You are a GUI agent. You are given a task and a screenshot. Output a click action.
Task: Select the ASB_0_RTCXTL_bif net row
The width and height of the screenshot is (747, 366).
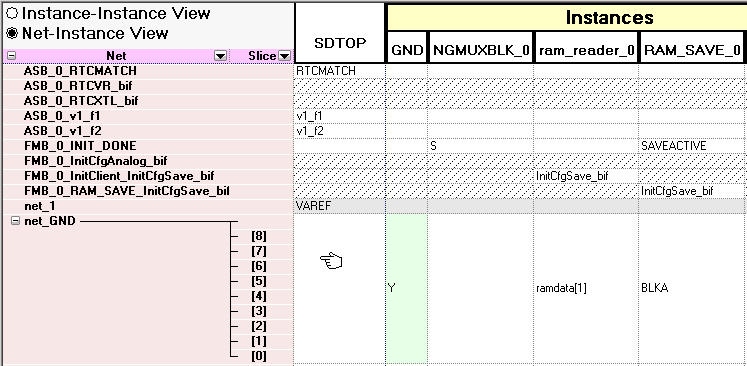point(148,101)
